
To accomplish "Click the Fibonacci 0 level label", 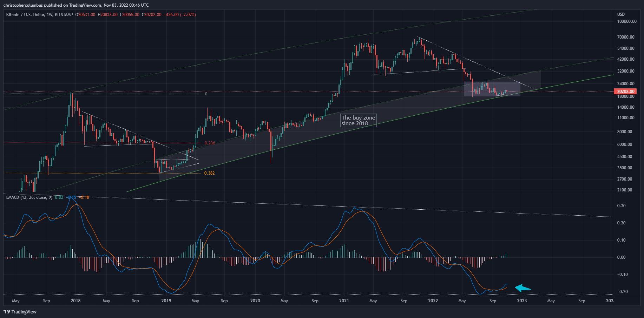I will (206, 94).
